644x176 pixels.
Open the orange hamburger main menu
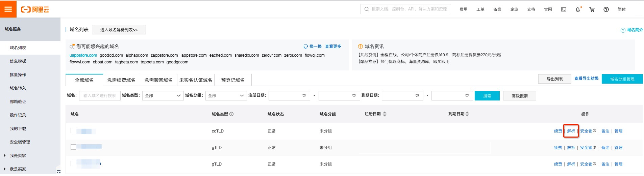[x=8, y=9]
